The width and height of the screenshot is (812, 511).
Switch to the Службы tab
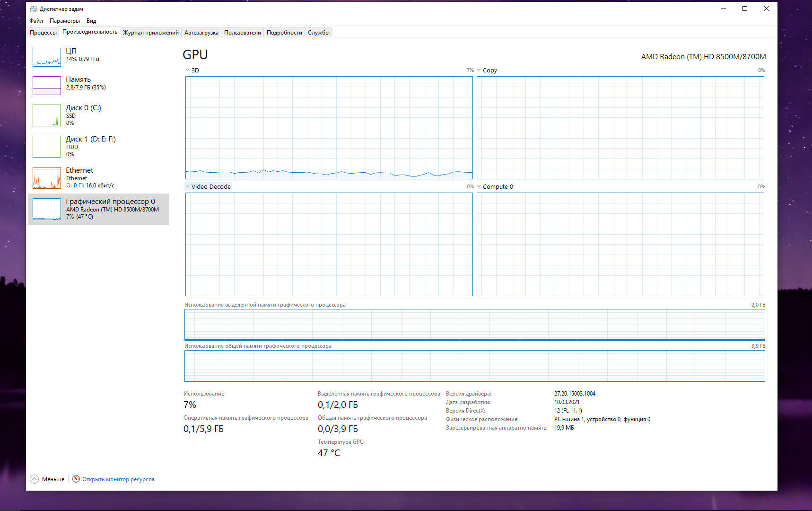[x=319, y=33]
